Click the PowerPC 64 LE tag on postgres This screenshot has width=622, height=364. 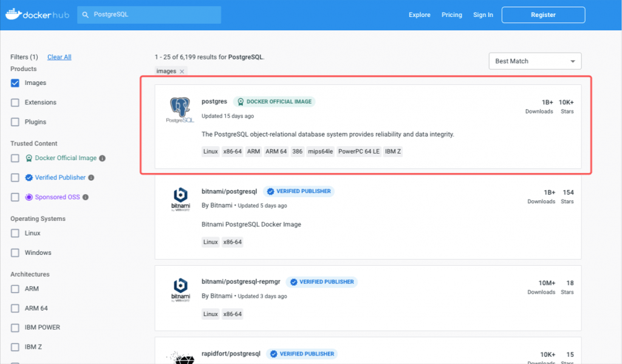coord(359,152)
